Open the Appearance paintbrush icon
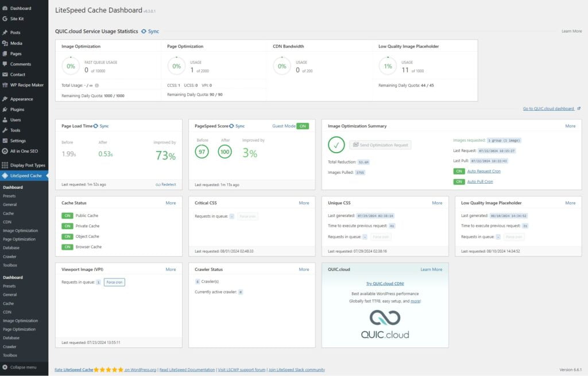The image size is (588, 376). coord(5,99)
